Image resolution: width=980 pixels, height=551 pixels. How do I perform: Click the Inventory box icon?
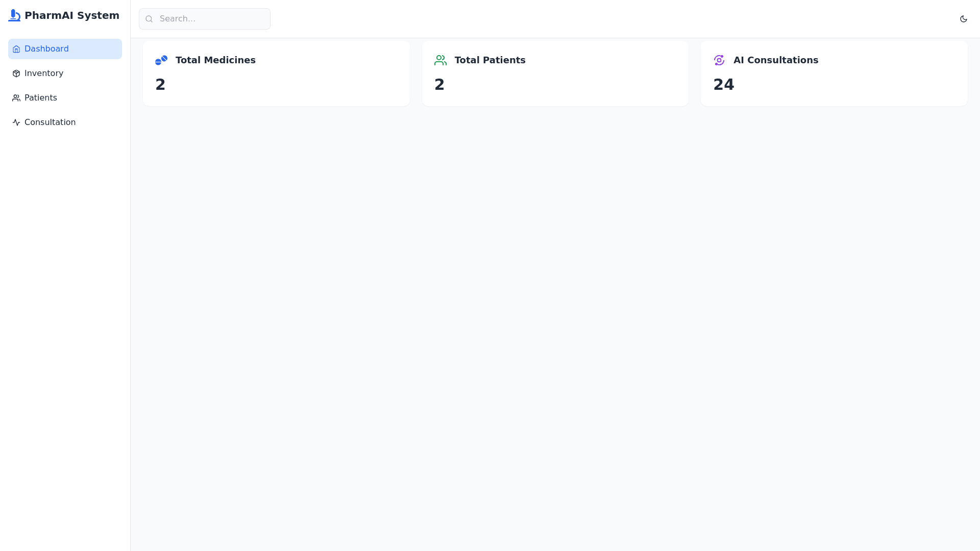[x=16, y=73]
